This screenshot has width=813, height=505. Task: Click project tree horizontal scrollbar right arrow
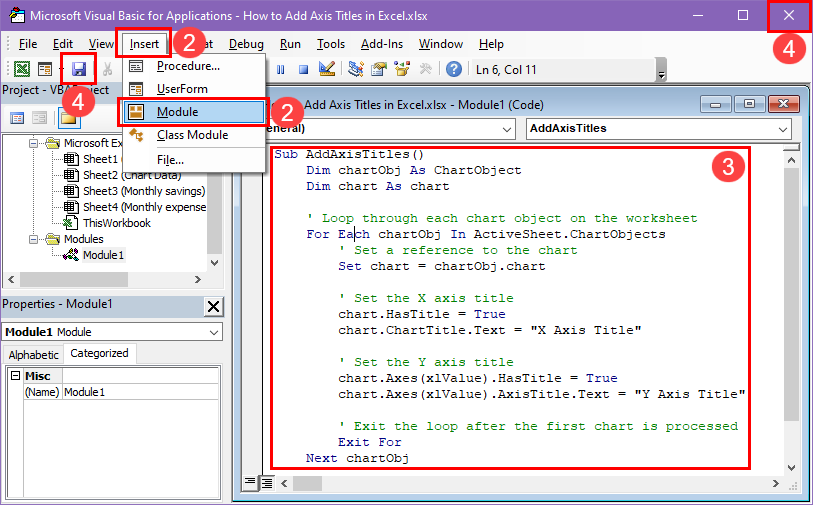198,279
